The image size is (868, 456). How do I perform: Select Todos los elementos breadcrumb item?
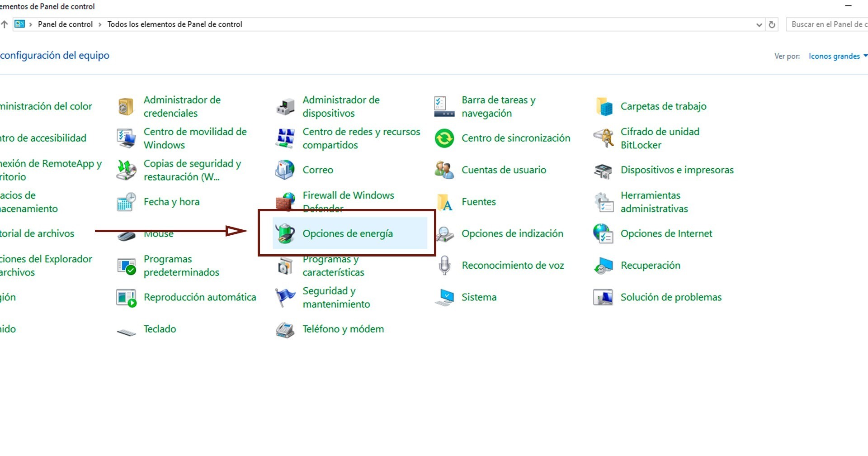[x=175, y=24]
